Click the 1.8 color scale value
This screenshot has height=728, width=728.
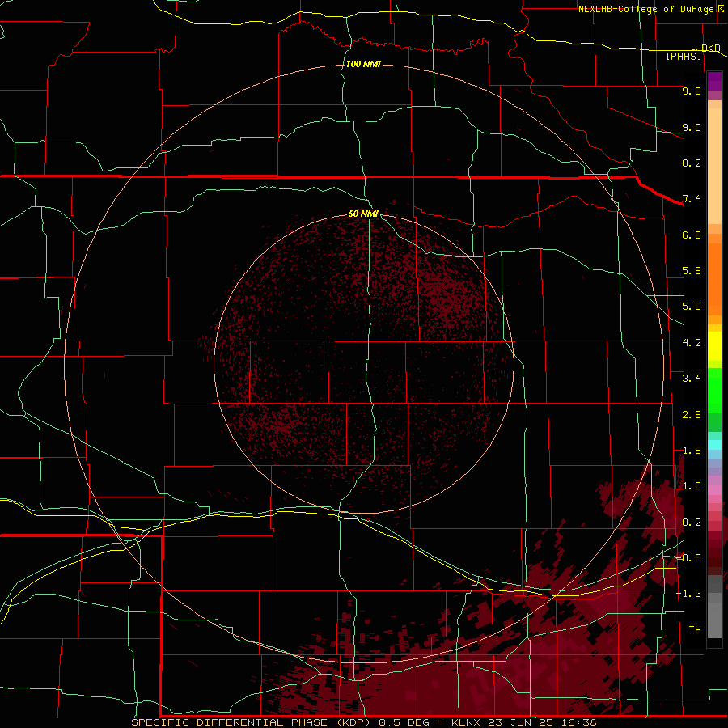(692, 451)
